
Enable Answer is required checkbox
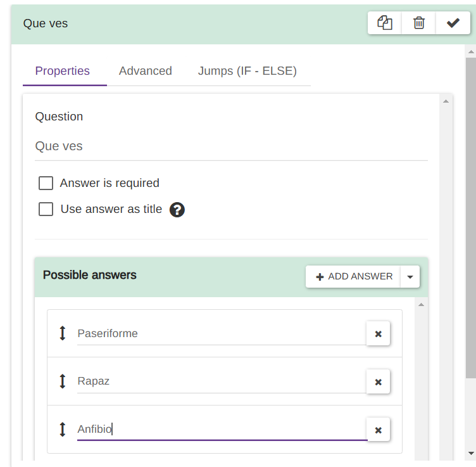(46, 183)
